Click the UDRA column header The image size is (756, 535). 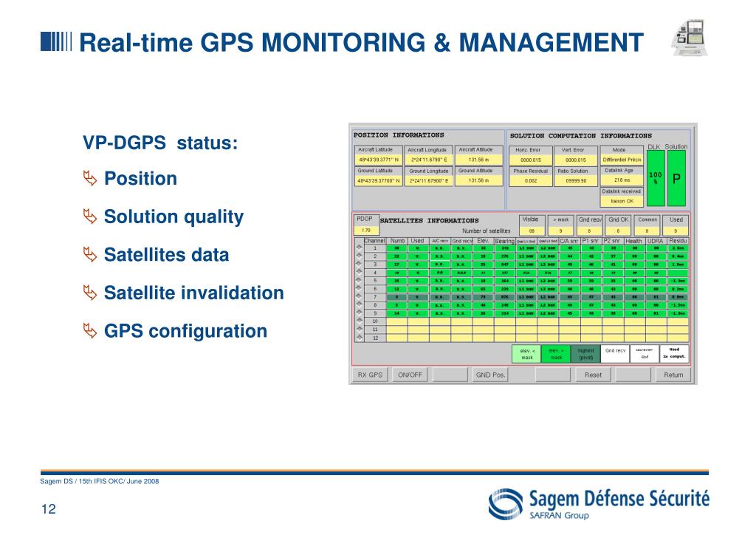coord(656,241)
